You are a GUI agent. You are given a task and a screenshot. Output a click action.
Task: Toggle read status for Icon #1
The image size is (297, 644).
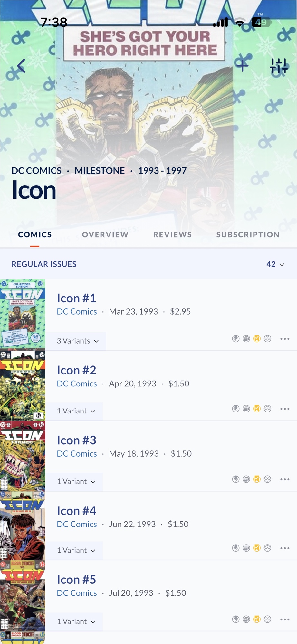(x=257, y=339)
